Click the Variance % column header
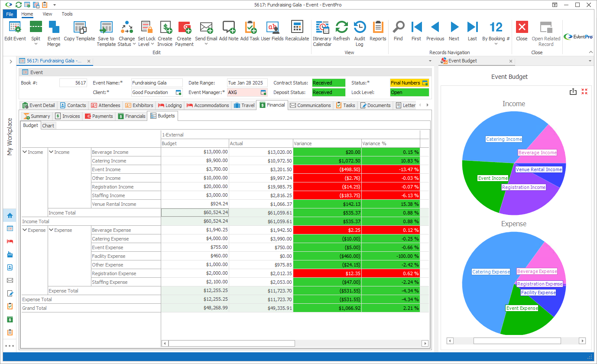The height and width of the screenshot is (364, 597). tap(391, 143)
